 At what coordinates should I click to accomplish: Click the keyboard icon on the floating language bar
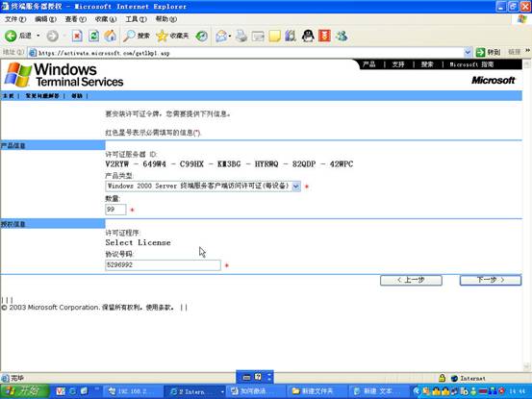click(246, 377)
